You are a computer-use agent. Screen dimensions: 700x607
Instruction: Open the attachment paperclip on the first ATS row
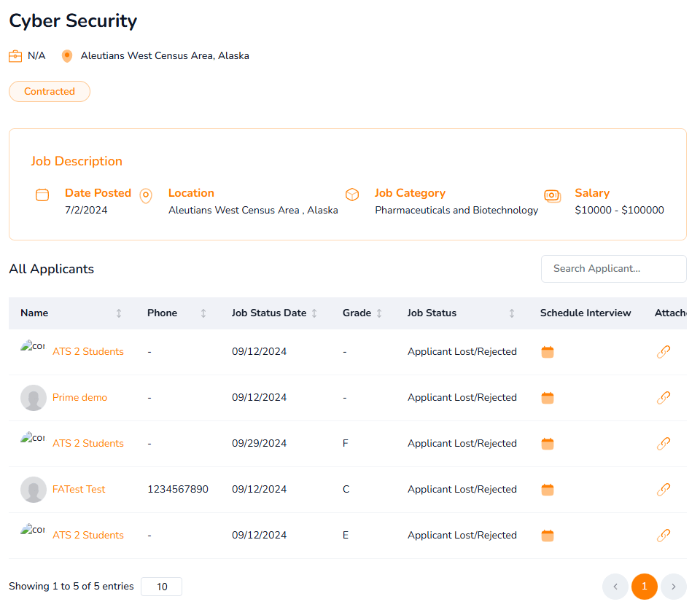[x=664, y=351]
